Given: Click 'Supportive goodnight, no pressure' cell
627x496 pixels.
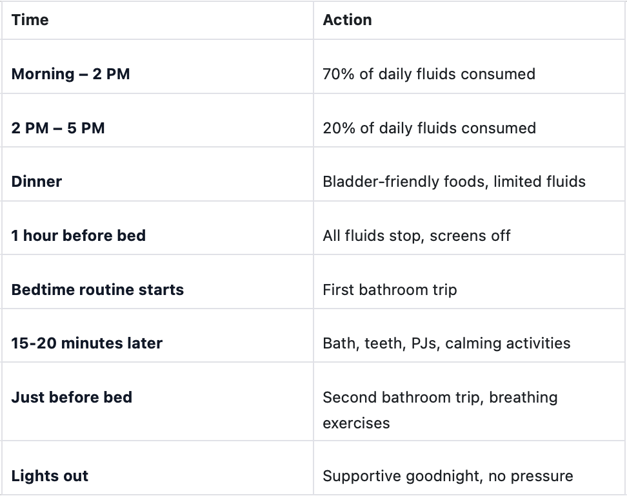Looking at the screenshot, I should (x=447, y=476).
